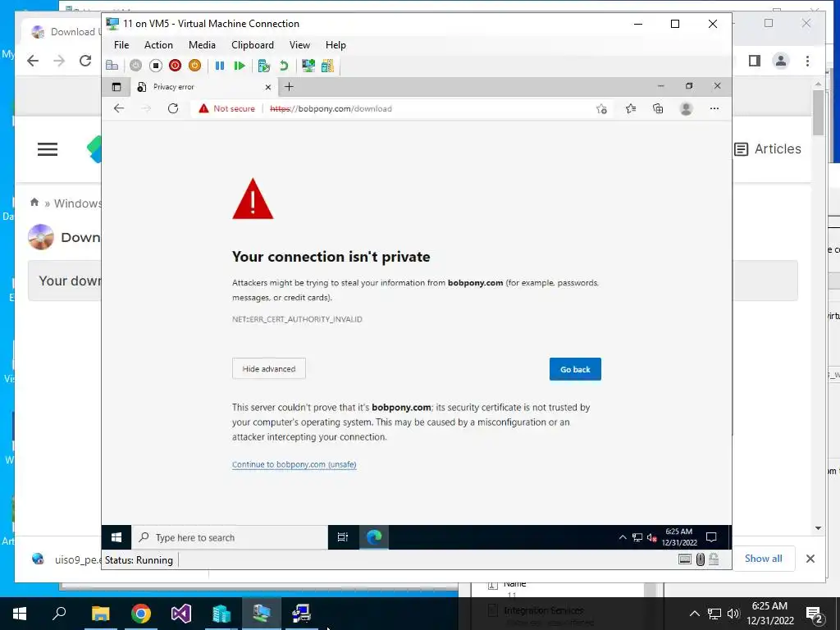This screenshot has width=840, height=630.
Task: Click Edge icon in guest taskbar
Action: [x=374, y=536]
